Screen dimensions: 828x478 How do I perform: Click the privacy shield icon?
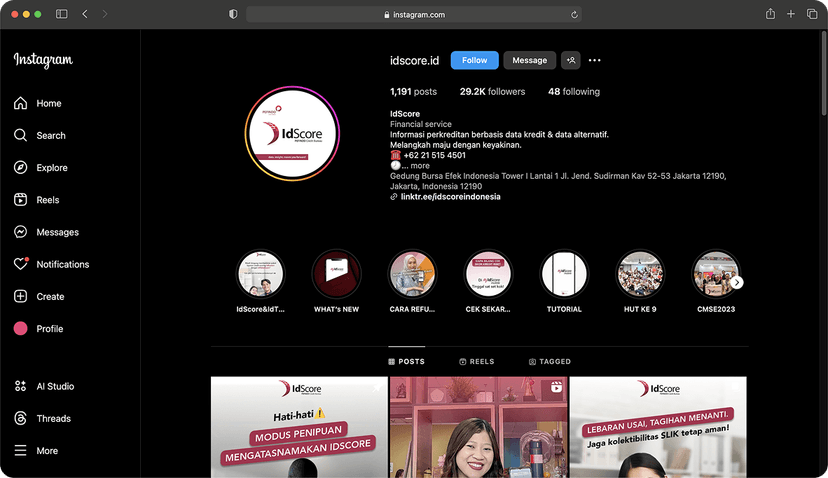(233, 14)
